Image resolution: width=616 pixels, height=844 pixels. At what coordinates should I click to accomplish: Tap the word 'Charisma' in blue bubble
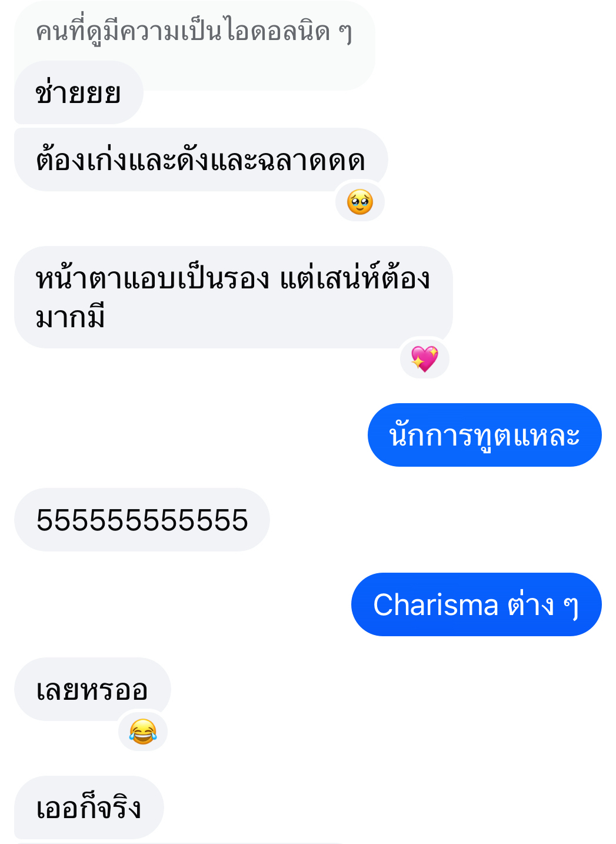[436, 604]
